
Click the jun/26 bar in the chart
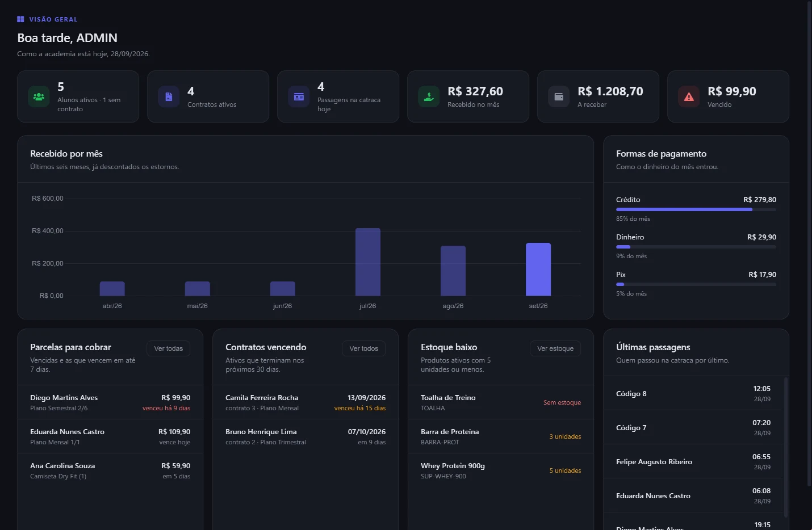click(x=283, y=289)
